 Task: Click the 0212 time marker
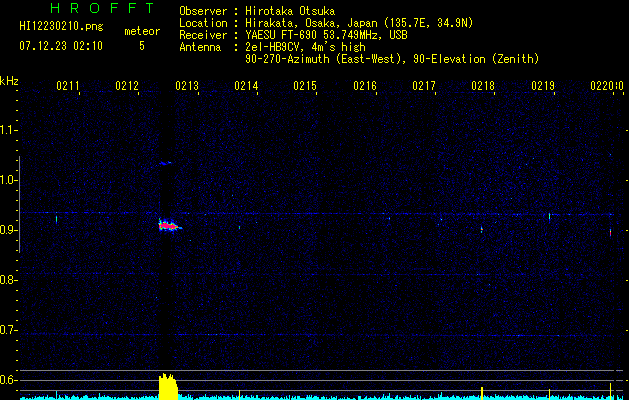point(127,86)
